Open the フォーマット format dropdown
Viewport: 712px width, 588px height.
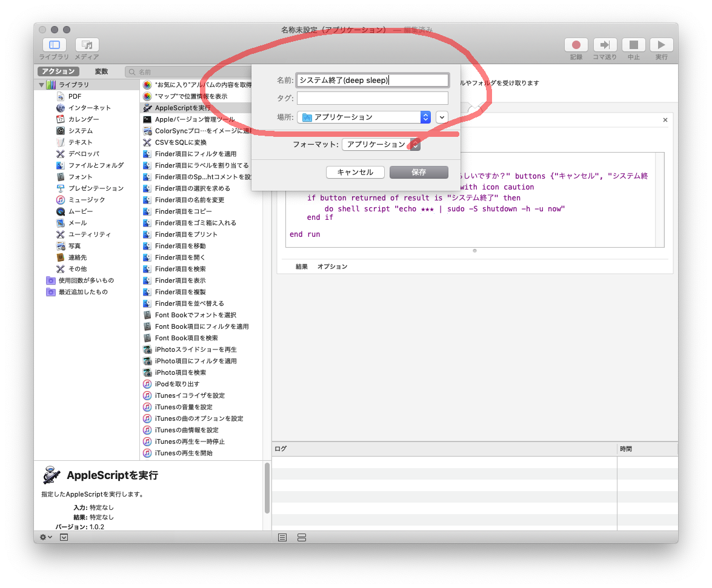pos(381,144)
